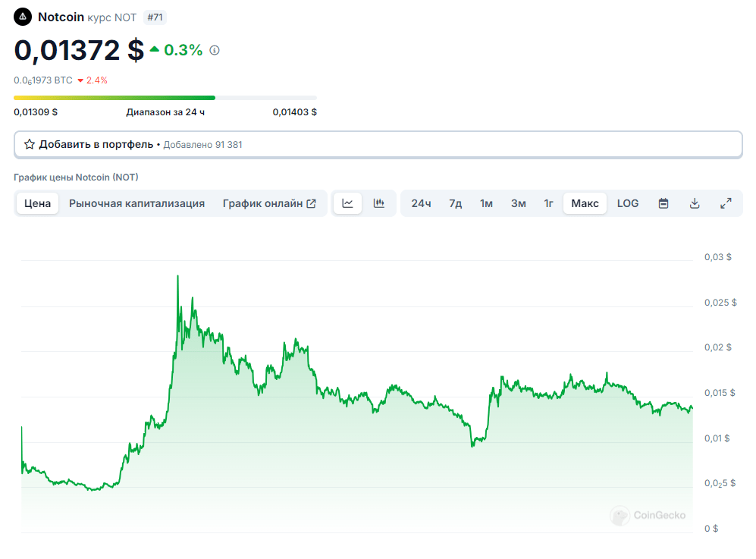756x559 pixels.
Task: Click the 0.0₆1973 BTC price text
Action: coord(43,80)
